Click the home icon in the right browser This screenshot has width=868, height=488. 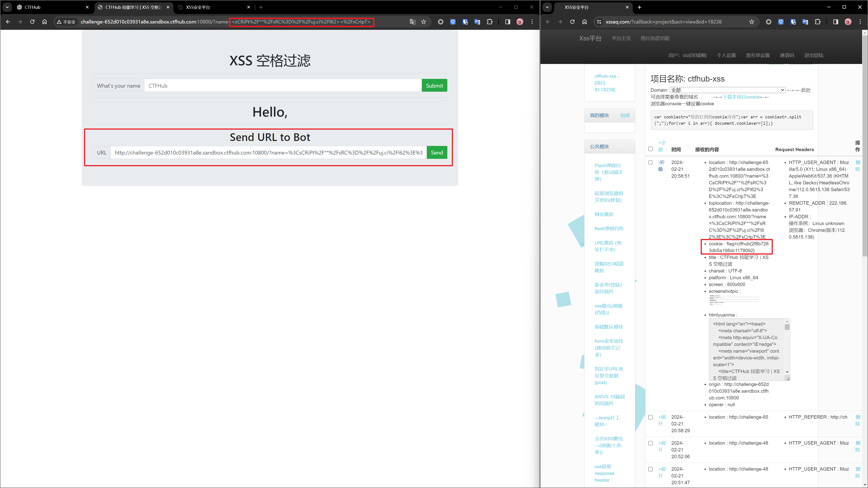coord(585,21)
